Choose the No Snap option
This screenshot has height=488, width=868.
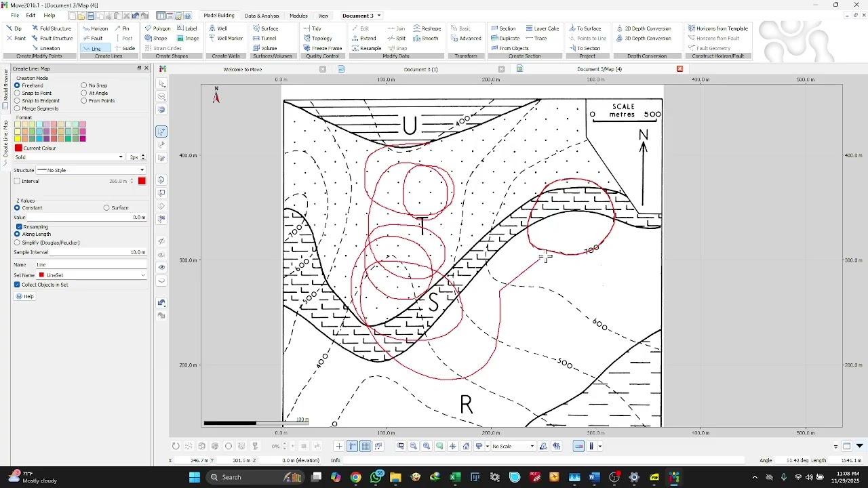(94, 85)
